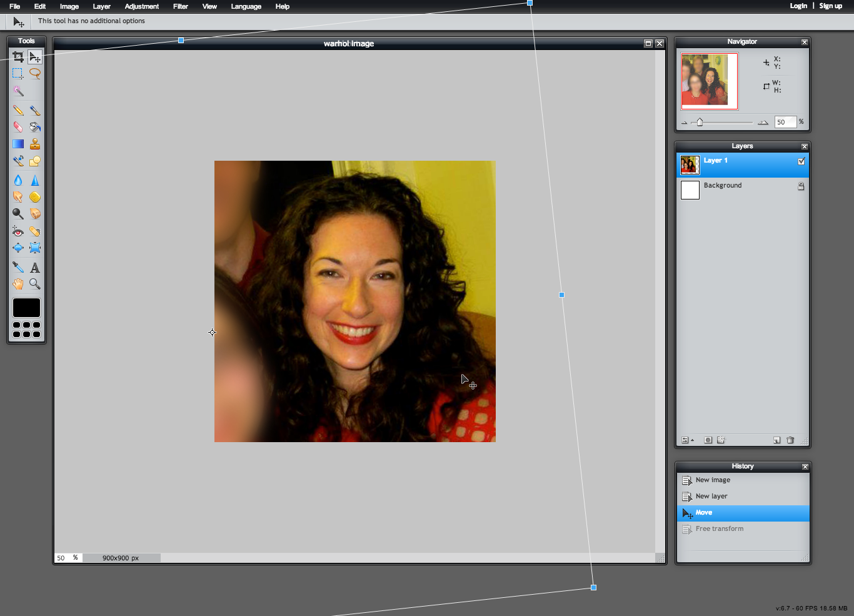Select the Clone Stamp tool
854x616 pixels.
tap(35, 144)
